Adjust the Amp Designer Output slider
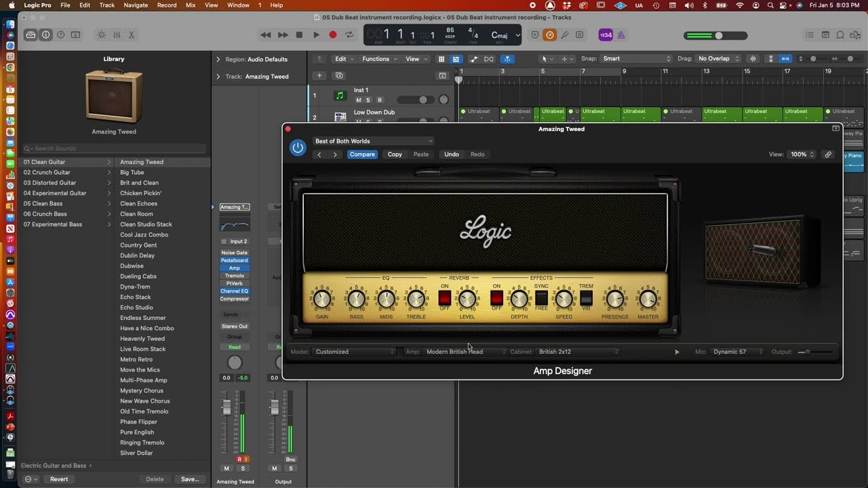Viewport: 868px width, 488px height. tap(816, 352)
